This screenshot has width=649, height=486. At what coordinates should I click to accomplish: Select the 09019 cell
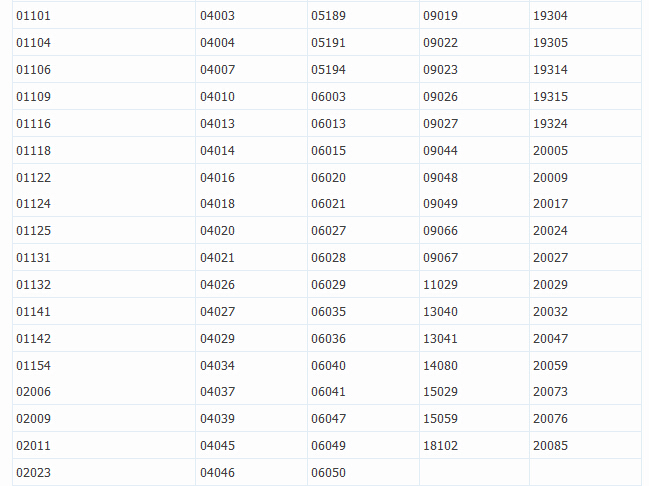[x=440, y=16]
